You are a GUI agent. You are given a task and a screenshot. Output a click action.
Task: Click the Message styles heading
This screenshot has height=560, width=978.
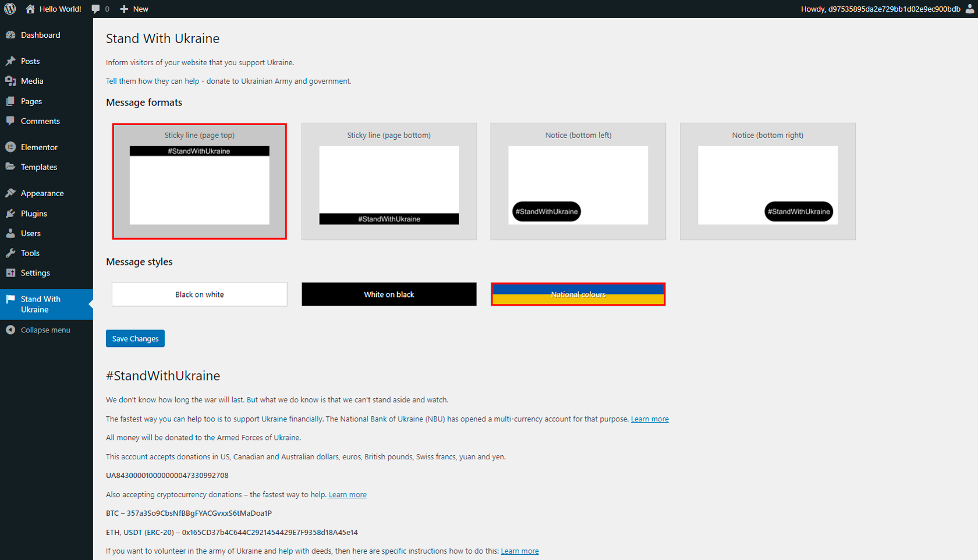(x=139, y=262)
